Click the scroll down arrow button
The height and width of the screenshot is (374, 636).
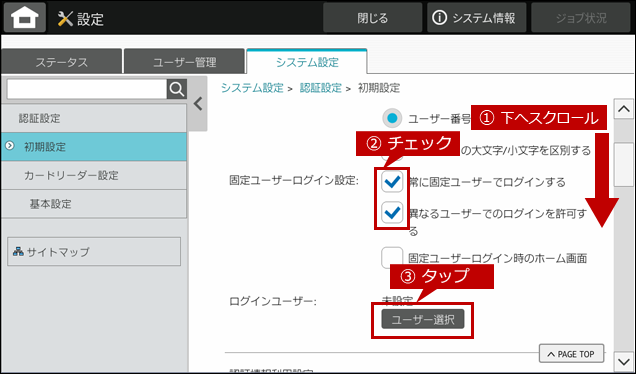[x=623, y=361]
